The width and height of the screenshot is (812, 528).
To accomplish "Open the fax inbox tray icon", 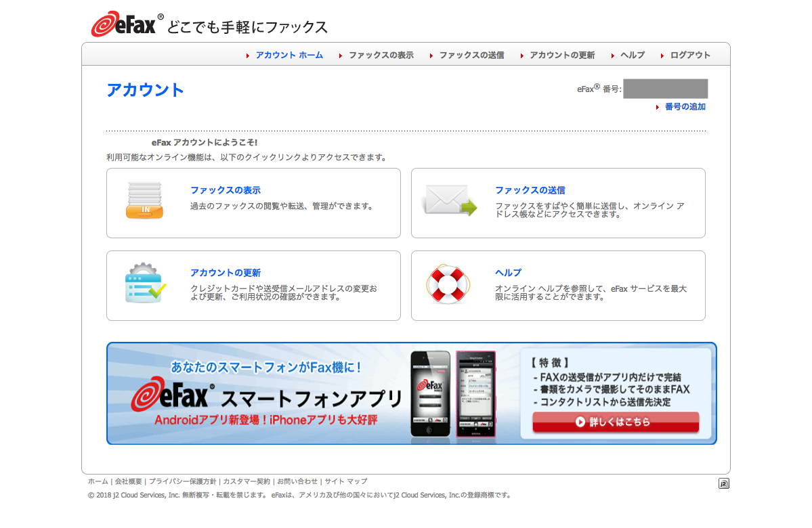I will click(144, 200).
